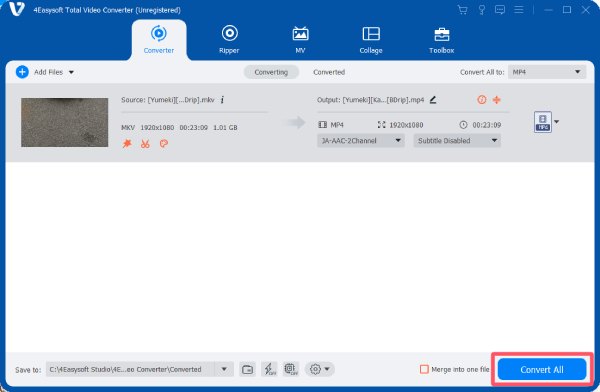Open the gear settings icon

[315, 369]
